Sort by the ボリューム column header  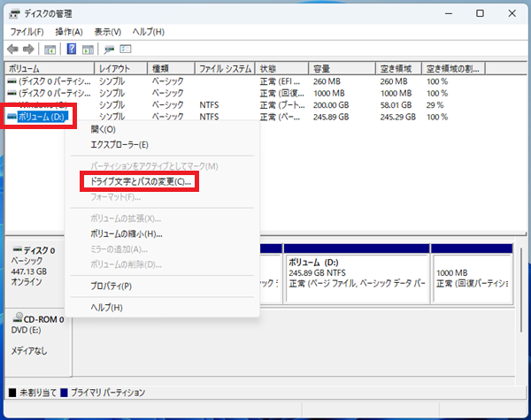point(50,69)
